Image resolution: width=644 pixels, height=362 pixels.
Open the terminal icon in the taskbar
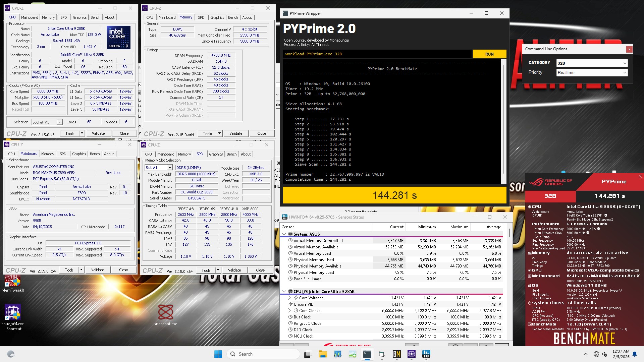pos(367,354)
